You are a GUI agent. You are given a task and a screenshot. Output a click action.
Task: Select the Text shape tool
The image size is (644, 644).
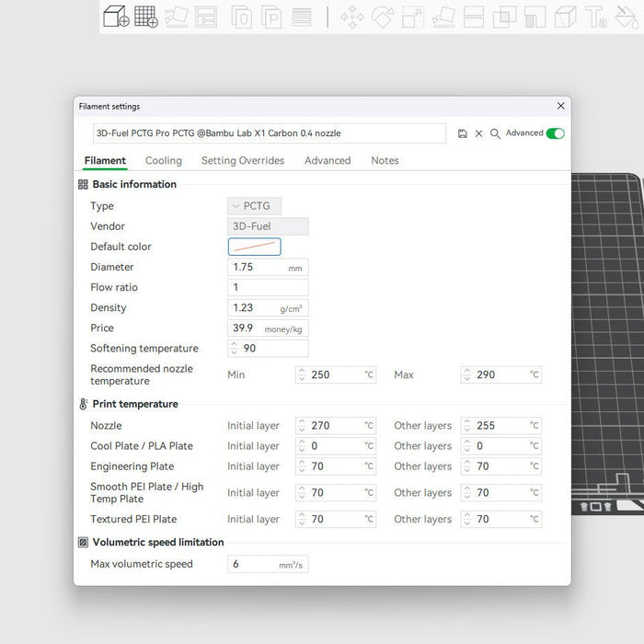tap(596, 17)
